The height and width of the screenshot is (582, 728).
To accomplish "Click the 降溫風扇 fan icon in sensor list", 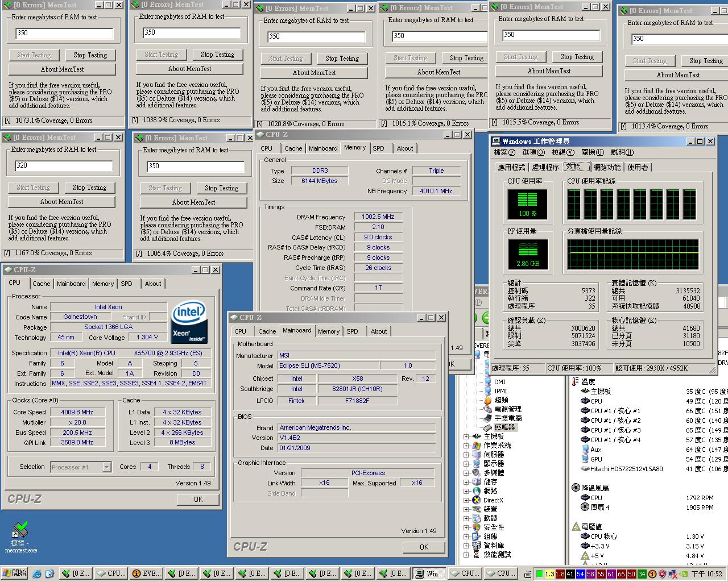I will [x=576, y=488].
